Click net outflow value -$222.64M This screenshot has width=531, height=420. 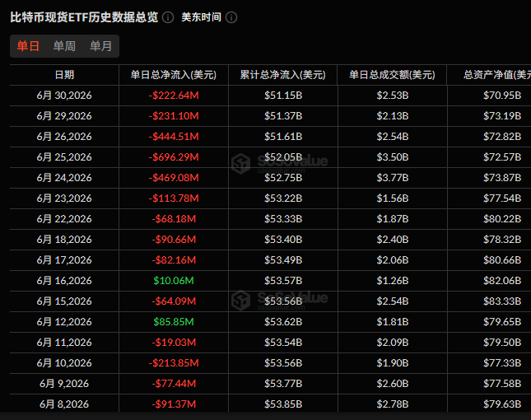click(x=174, y=96)
